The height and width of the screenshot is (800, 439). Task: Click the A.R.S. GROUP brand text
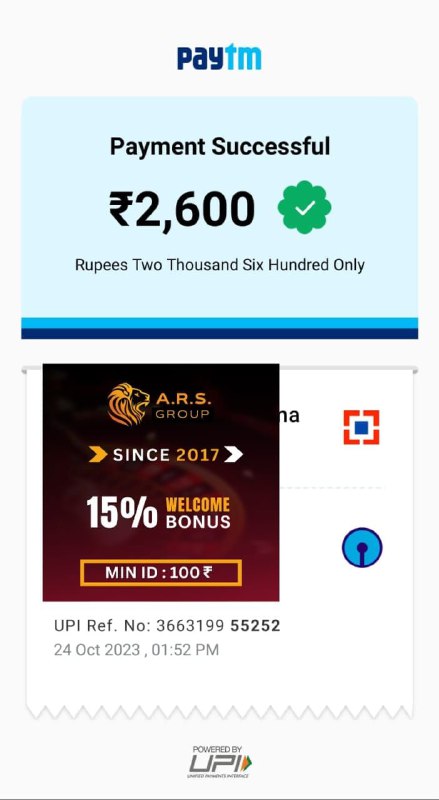point(182,406)
